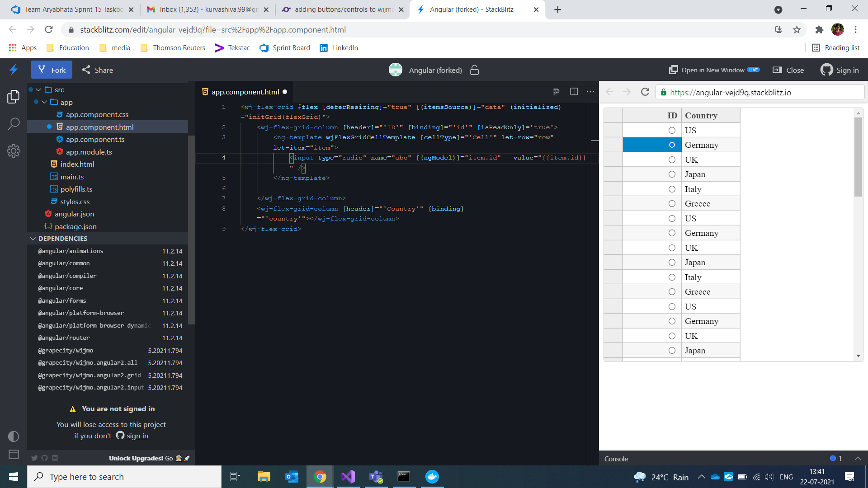Toggle the bottom panel layout icon
This screenshot has height=488, width=868.
(x=14, y=455)
